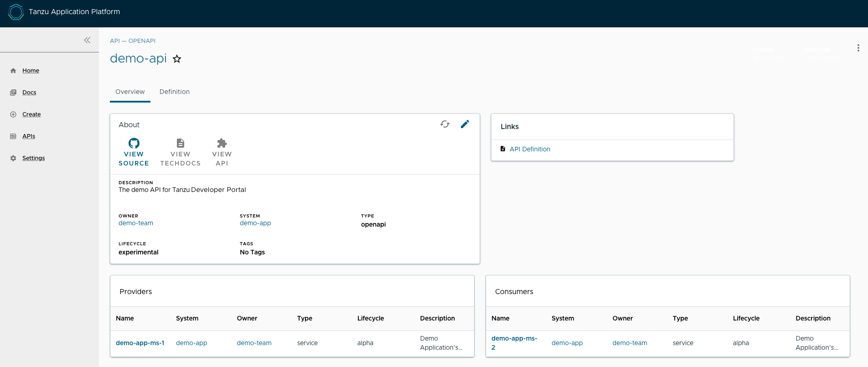Open demo-app system in Providers row
The height and width of the screenshot is (367, 868).
click(x=191, y=343)
